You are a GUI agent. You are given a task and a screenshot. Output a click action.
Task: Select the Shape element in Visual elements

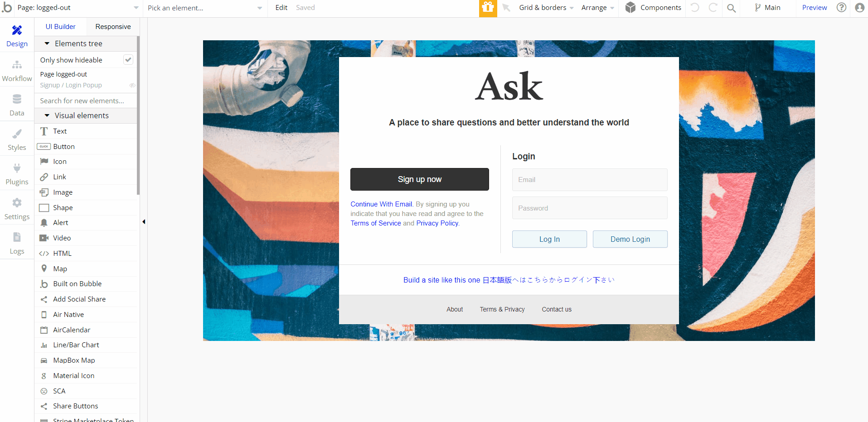pos(86,208)
